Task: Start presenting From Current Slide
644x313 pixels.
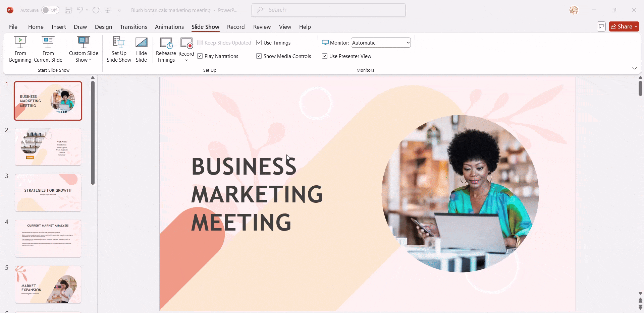Action: 48,49
